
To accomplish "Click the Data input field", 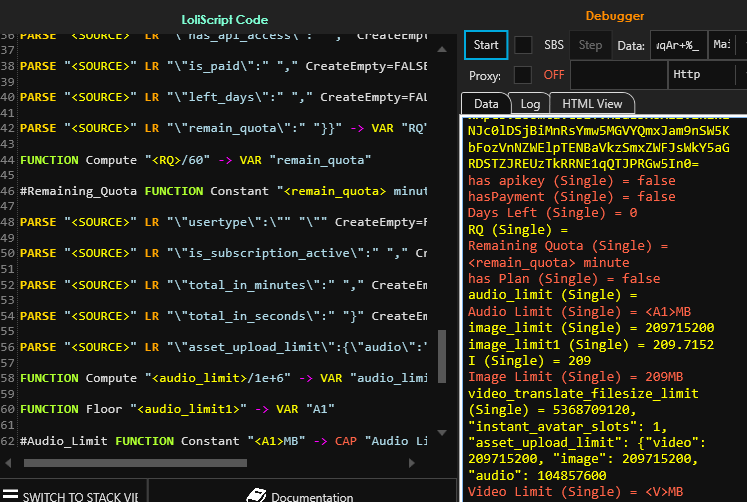I will pos(678,45).
